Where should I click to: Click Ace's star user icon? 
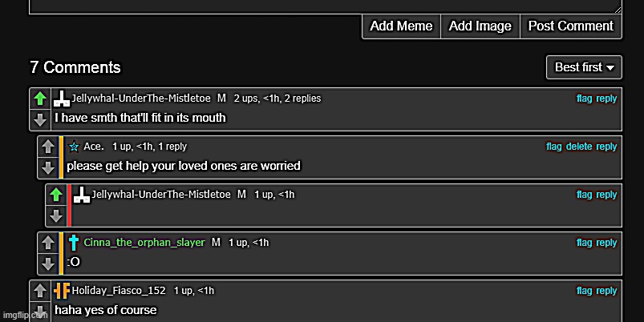click(x=74, y=147)
